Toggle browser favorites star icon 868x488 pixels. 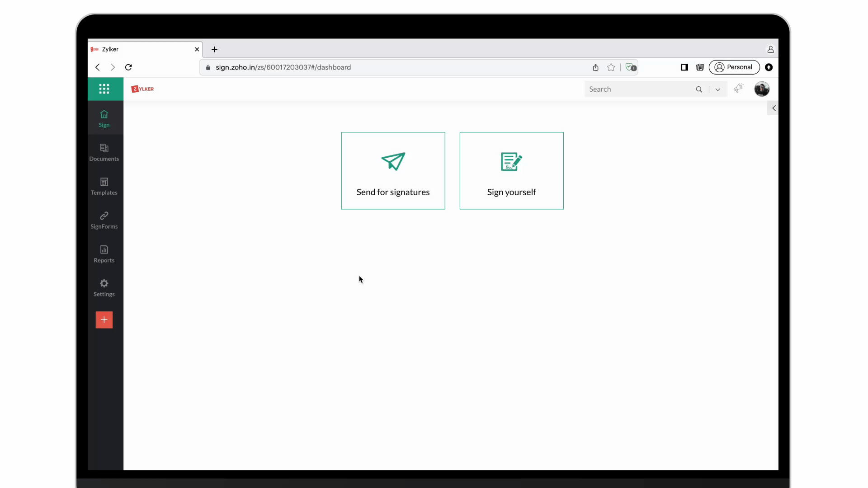611,67
